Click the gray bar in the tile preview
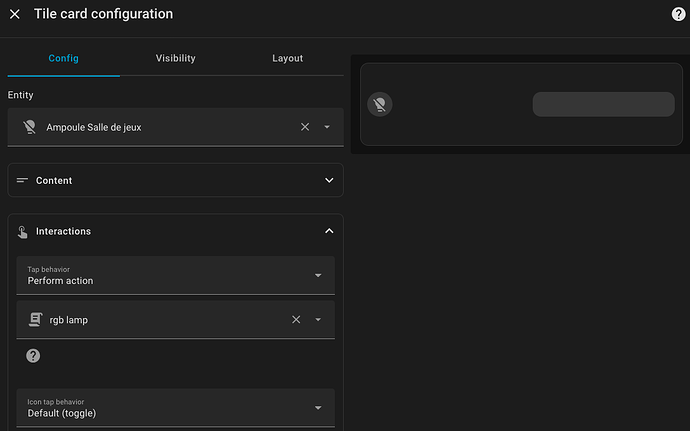Image resolution: width=690 pixels, height=431 pixels. point(603,104)
